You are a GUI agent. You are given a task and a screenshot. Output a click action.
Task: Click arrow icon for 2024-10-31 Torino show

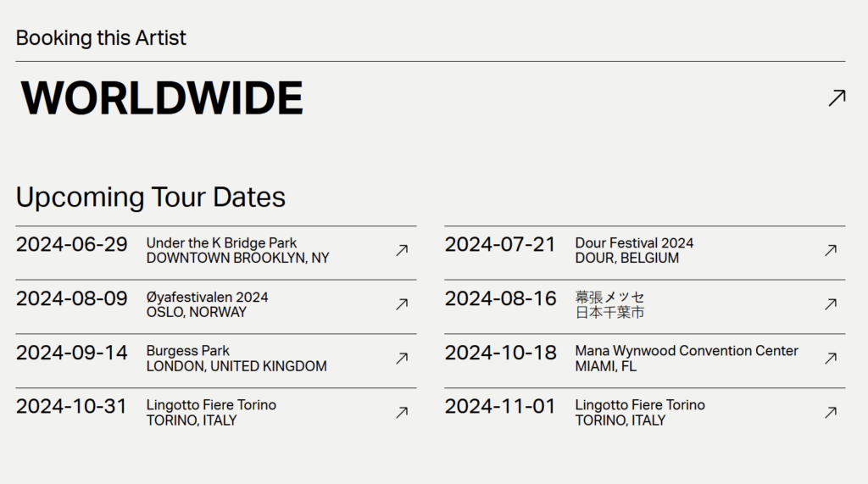pos(402,412)
